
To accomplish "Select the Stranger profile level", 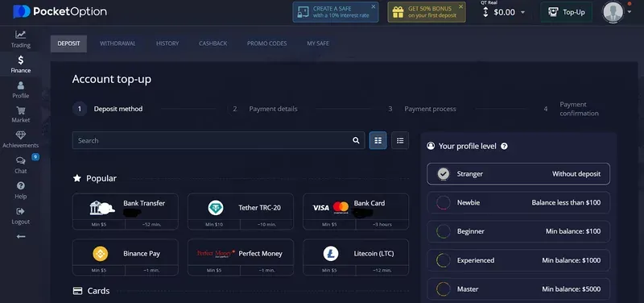I will tap(518, 174).
